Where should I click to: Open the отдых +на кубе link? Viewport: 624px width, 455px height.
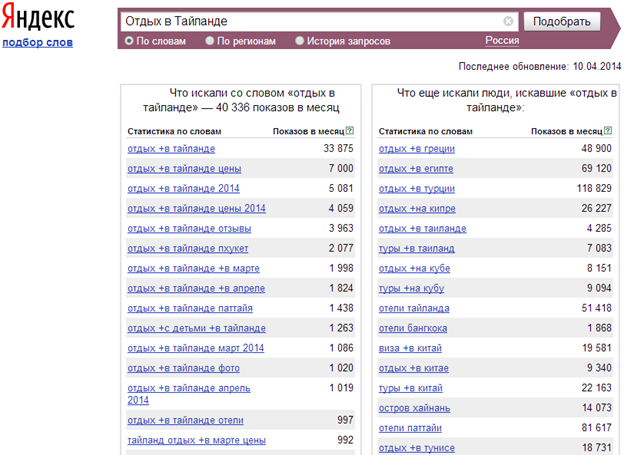[x=414, y=268]
